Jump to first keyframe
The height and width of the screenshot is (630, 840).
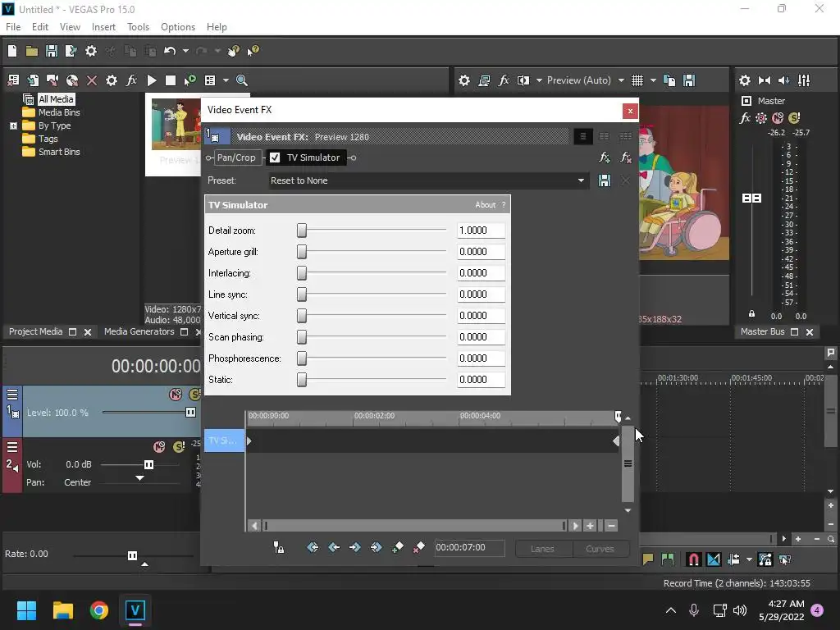[313, 547]
